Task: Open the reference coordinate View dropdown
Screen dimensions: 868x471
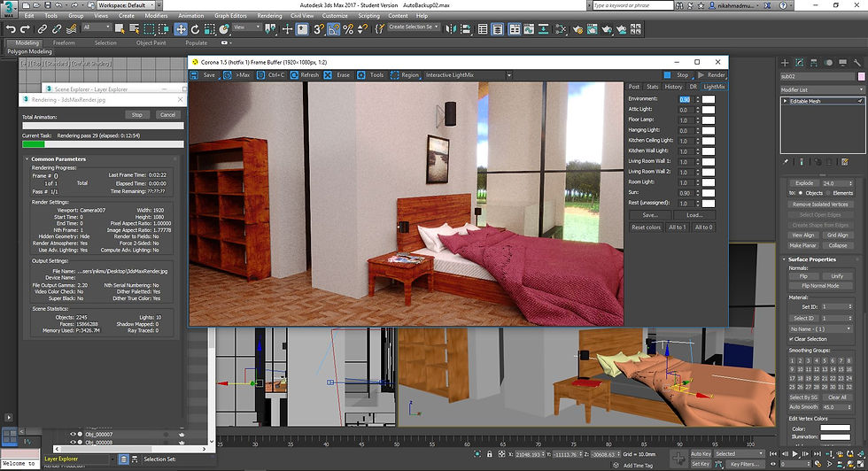Action: pyautogui.click(x=247, y=27)
